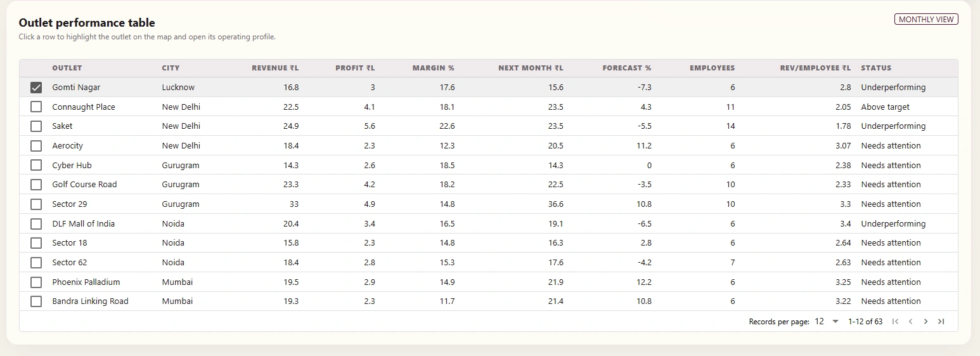This screenshot has width=980, height=356.
Task: Click profit value 4.9 in Sector 29 row
Action: (x=370, y=204)
